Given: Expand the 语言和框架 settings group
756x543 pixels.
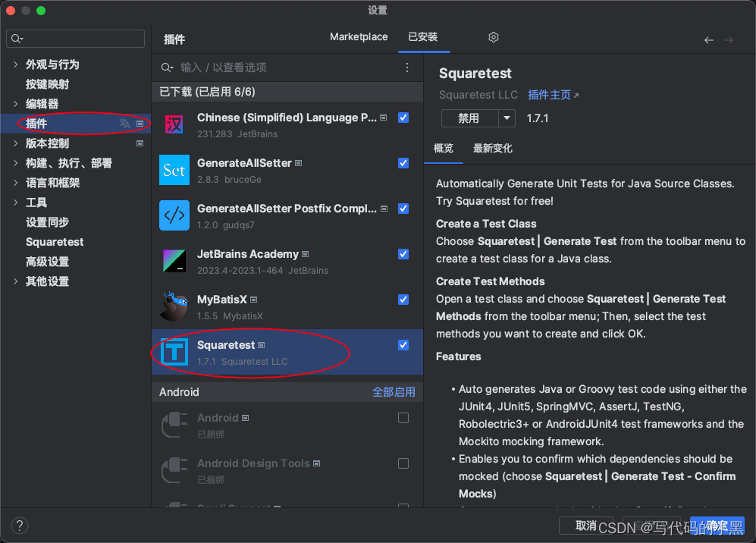Looking at the screenshot, I should click(15, 183).
